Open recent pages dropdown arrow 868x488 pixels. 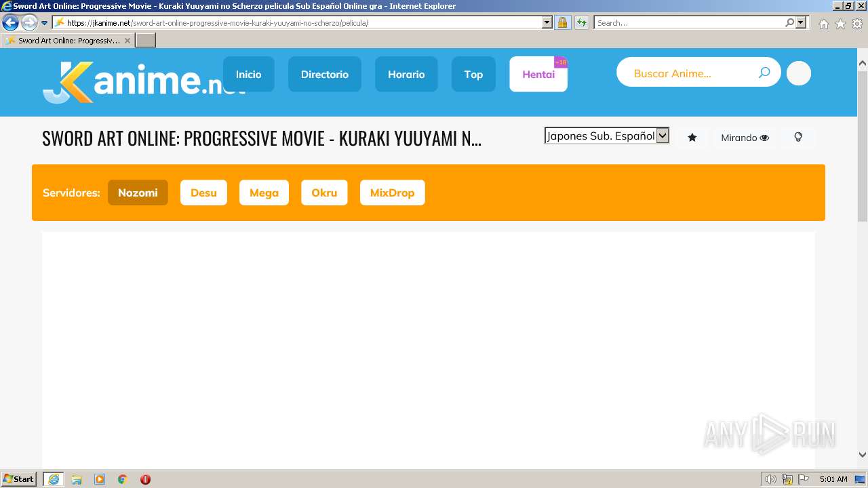click(45, 23)
